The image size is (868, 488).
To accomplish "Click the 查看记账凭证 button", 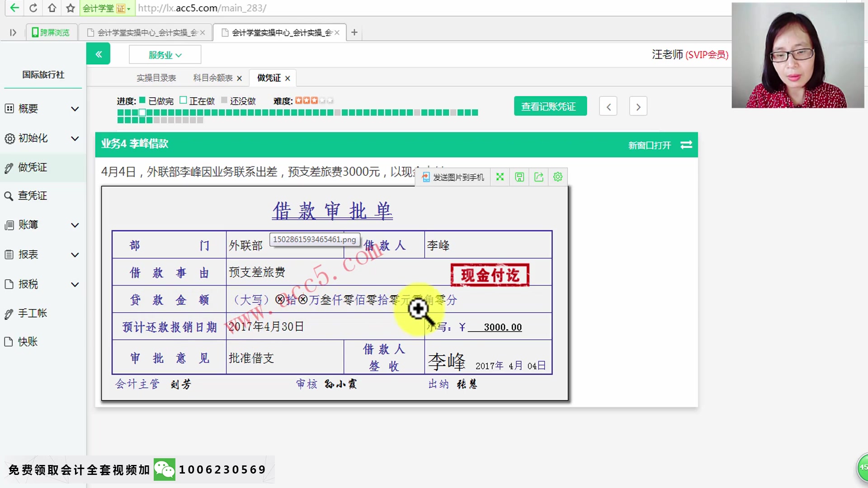I will [x=550, y=106].
